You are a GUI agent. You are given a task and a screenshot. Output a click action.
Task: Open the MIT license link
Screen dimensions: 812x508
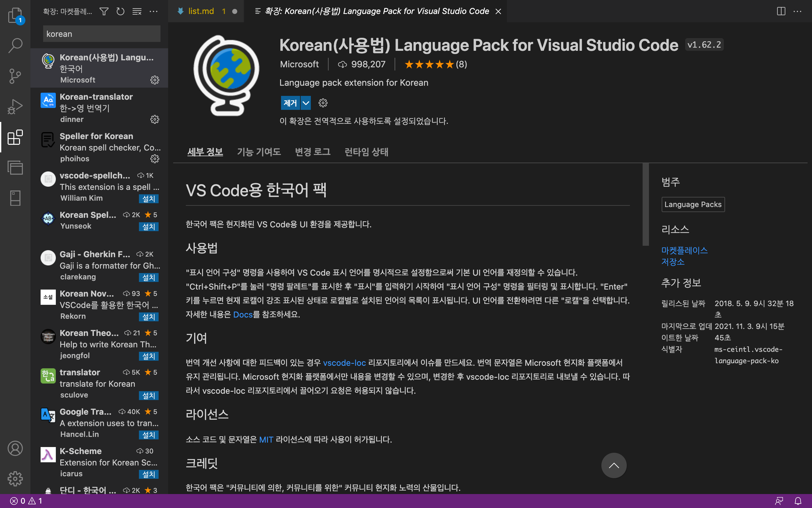tap(266, 439)
